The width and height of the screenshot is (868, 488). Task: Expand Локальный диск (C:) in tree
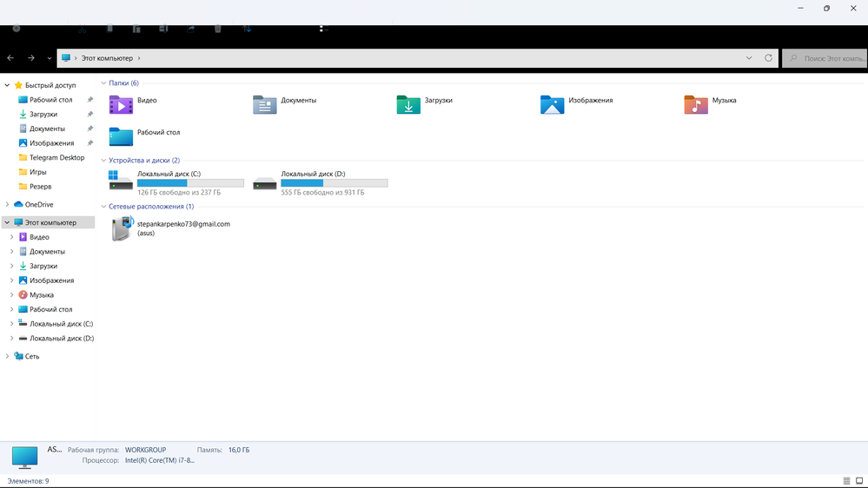coord(11,324)
